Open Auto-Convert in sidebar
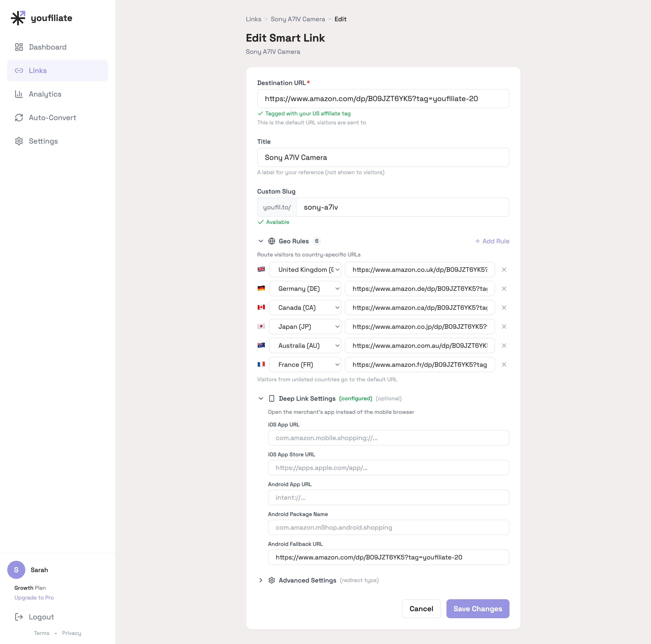651x644 pixels. coord(58,118)
